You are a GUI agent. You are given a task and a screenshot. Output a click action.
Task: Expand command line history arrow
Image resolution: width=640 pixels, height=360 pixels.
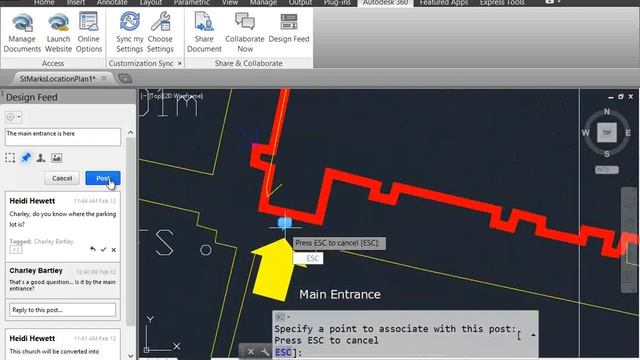click(533, 335)
